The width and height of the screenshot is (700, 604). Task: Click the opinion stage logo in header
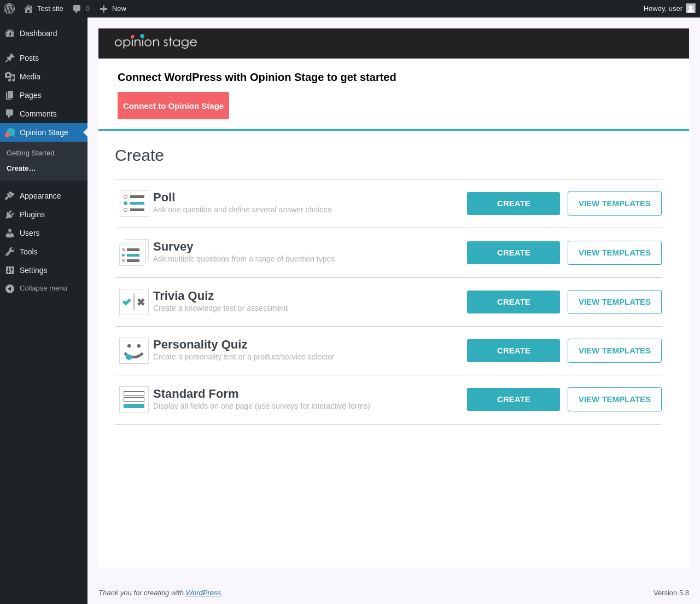click(x=156, y=42)
